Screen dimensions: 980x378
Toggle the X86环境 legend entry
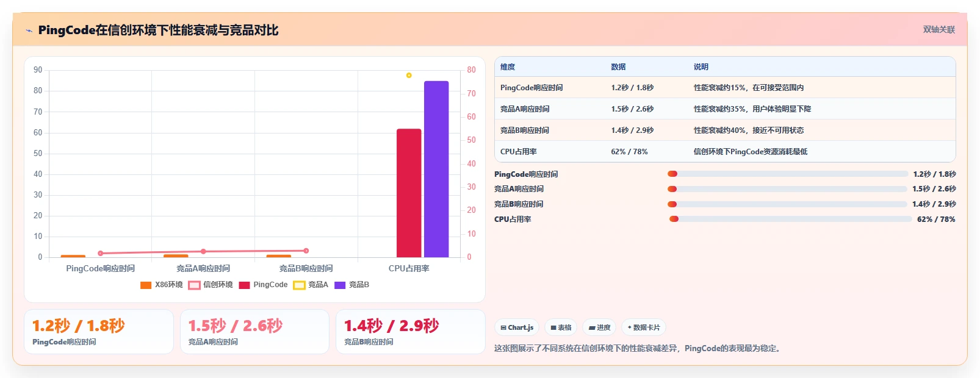(162, 285)
